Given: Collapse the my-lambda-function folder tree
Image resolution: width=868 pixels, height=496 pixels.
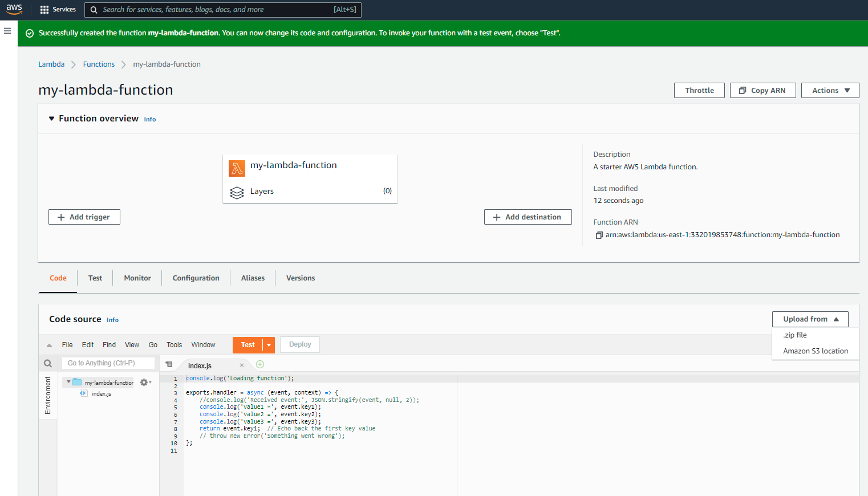Looking at the screenshot, I should tap(68, 382).
